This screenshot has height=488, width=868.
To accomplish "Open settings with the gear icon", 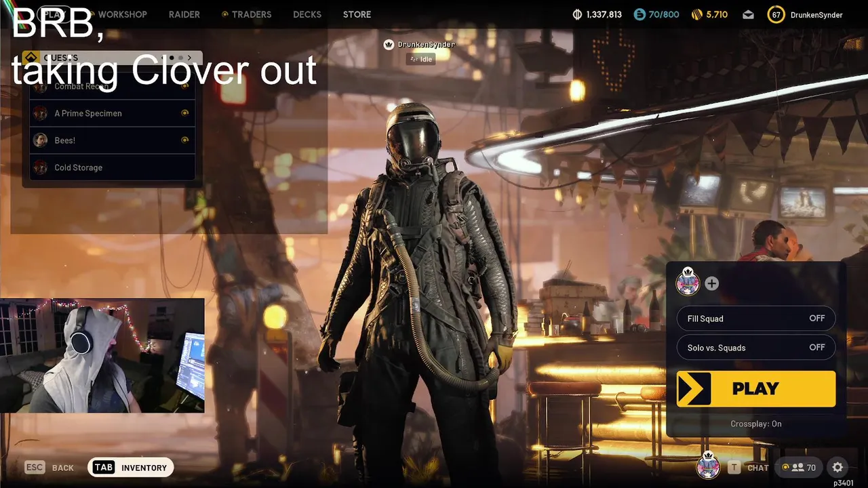I will pyautogui.click(x=837, y=467).
